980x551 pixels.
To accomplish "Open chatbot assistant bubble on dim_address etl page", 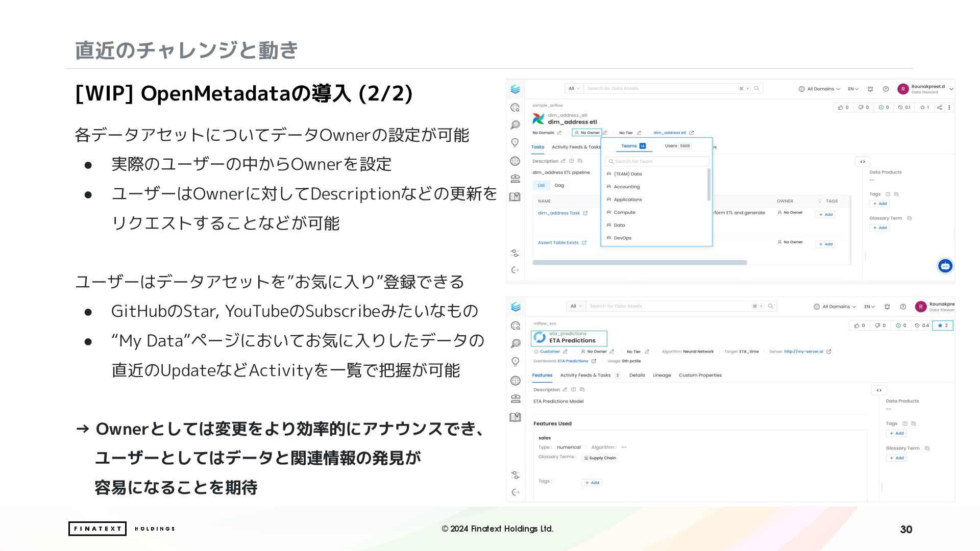I will 945,266.
